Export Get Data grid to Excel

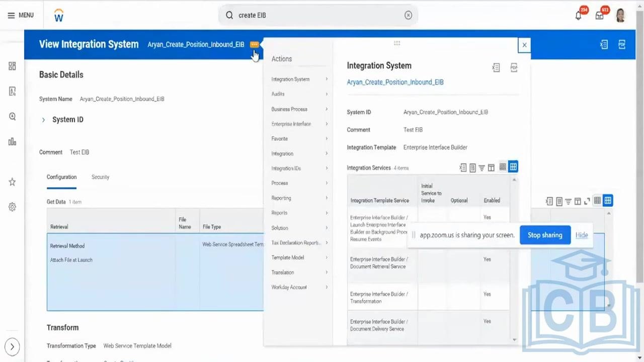pyautogui.click(x=549, y=201)
